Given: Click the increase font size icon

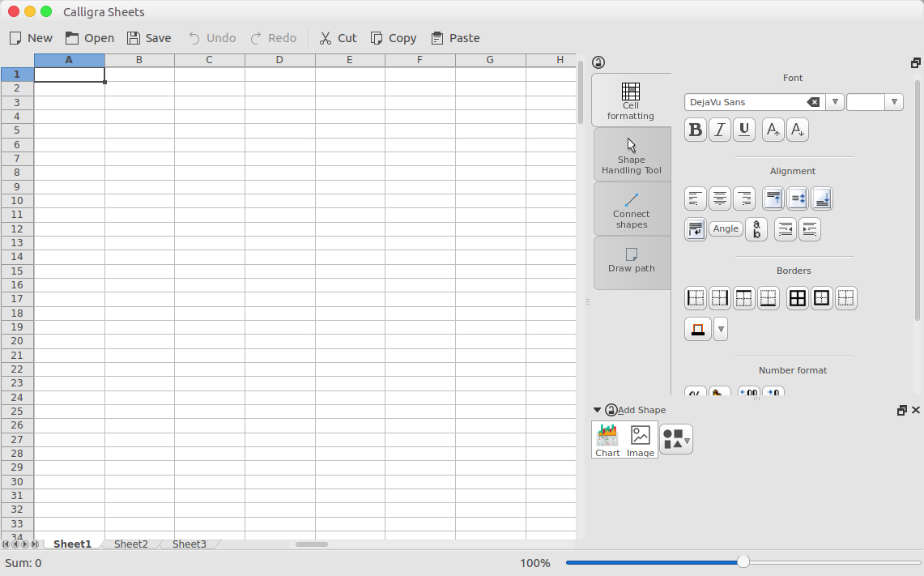Looking at the screenshot, I should [773, 130].
